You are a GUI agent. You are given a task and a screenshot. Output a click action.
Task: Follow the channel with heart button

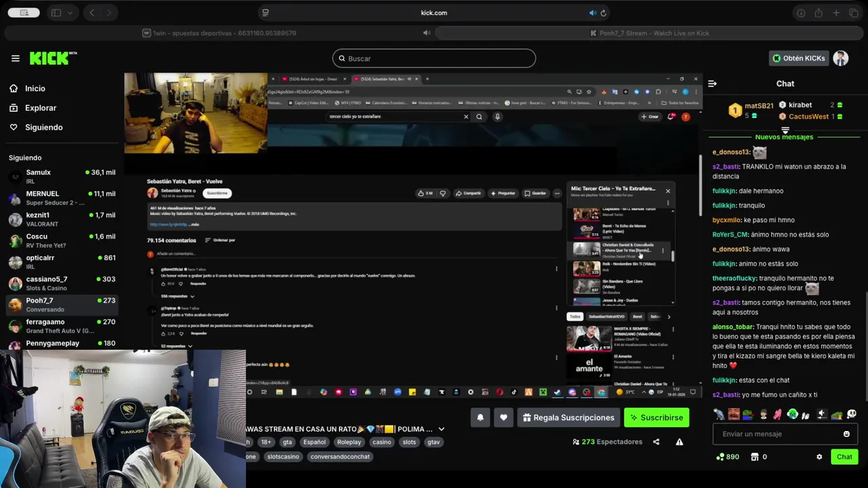[503, 418]
